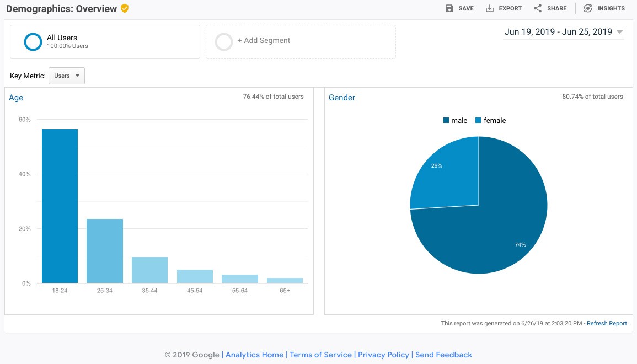Click the 18-24 age bar
The height and width of the screenshot is (364, 637).
tap(60, 206)
